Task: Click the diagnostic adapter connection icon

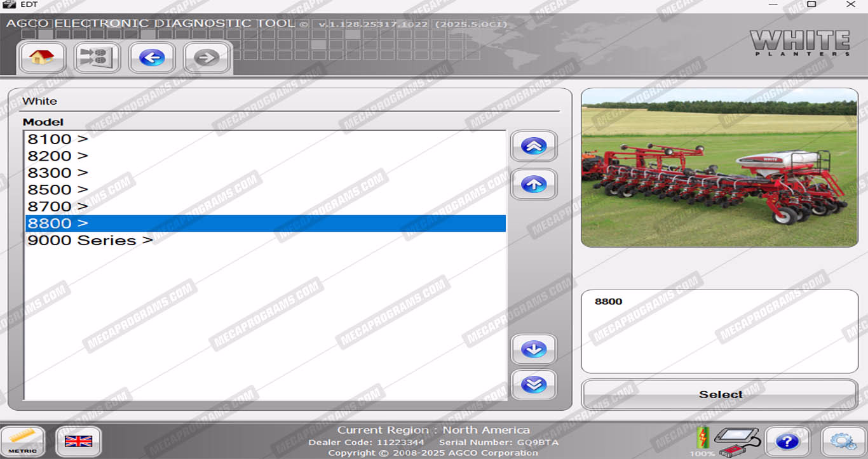Action: click(736, 440)
